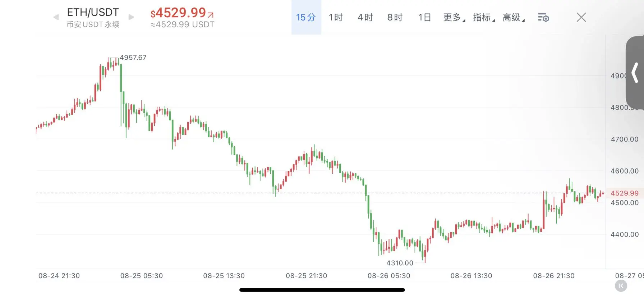Image resolution: width=644 pixels, height=298 pixels.
Task: Select the 15分 timeframe tab
Action: pos(306,17)
